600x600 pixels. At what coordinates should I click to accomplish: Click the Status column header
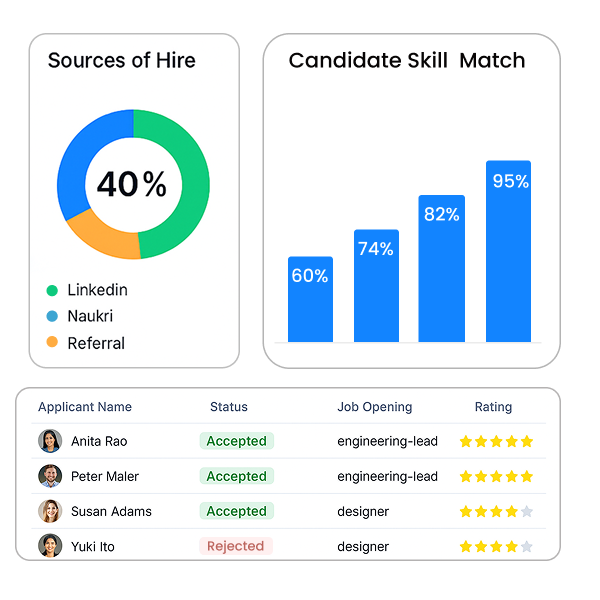tap(229, 407)
